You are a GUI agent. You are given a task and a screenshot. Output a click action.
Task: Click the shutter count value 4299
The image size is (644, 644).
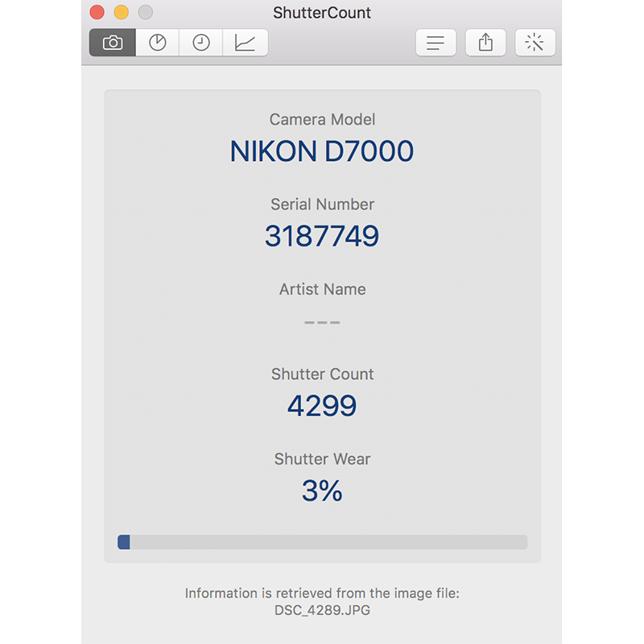pos(322,406)
